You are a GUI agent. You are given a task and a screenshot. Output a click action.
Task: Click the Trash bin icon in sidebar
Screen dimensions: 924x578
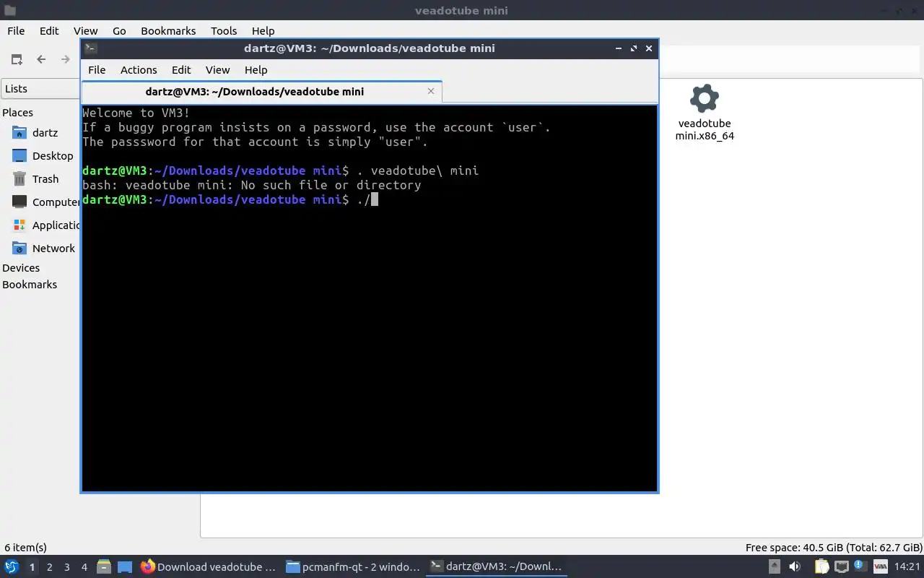[19, 179]
